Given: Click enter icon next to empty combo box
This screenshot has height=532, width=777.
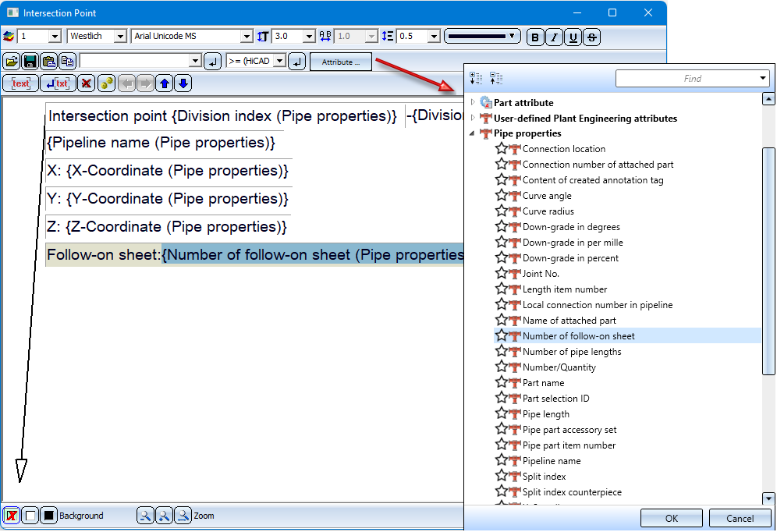Looking at the screenshot, I should click(213, 62).
